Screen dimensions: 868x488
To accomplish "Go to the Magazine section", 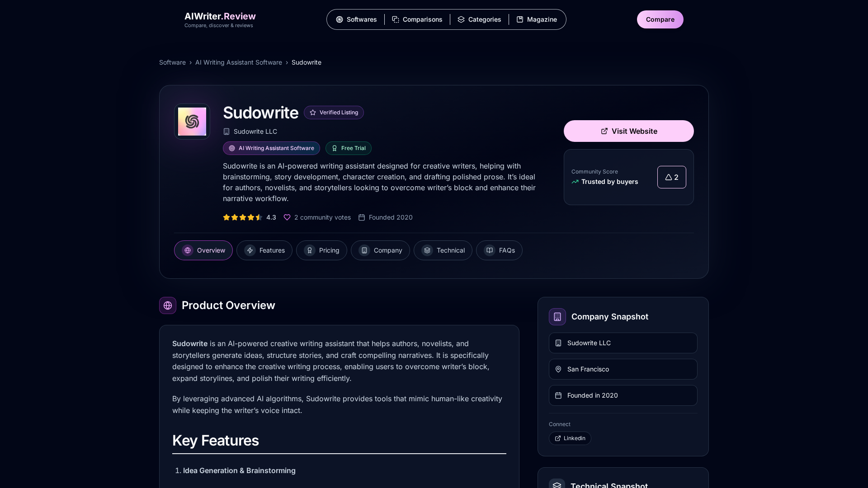I will 537,19.
